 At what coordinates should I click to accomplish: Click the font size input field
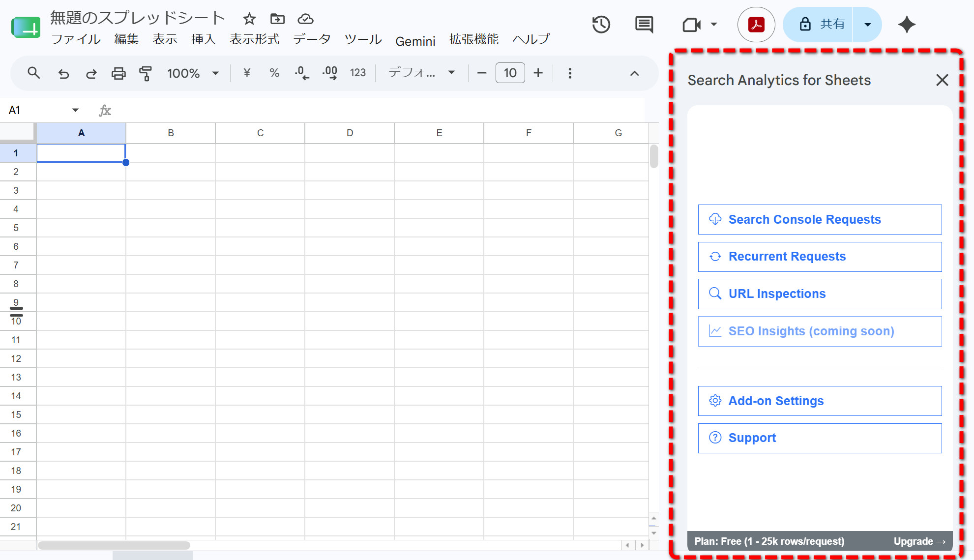(x=510, y=73)
